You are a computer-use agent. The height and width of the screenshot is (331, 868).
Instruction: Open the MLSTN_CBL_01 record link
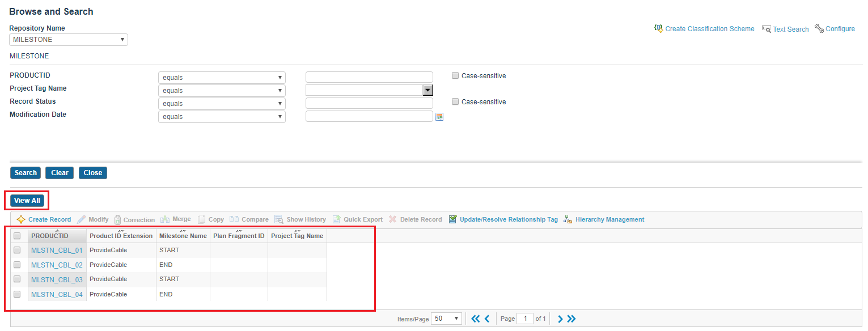pos(57,250)
